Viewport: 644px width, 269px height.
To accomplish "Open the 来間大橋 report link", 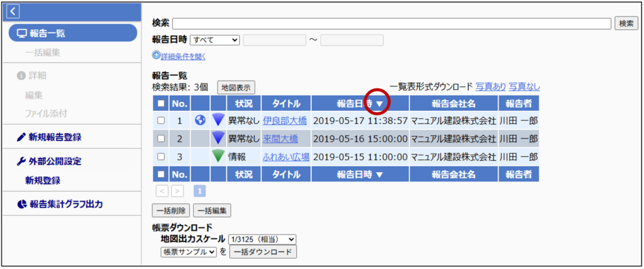I will tap(280, 139).
